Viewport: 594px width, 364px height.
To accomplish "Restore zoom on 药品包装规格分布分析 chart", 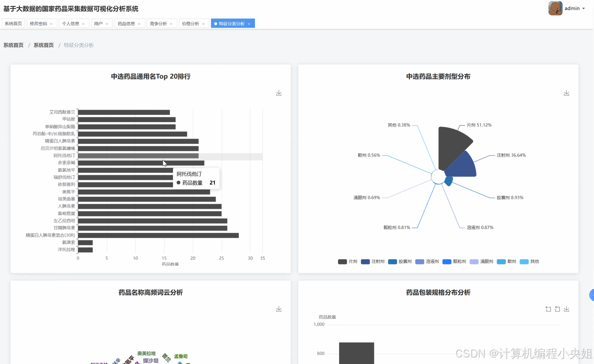I will tap(557, 309).
